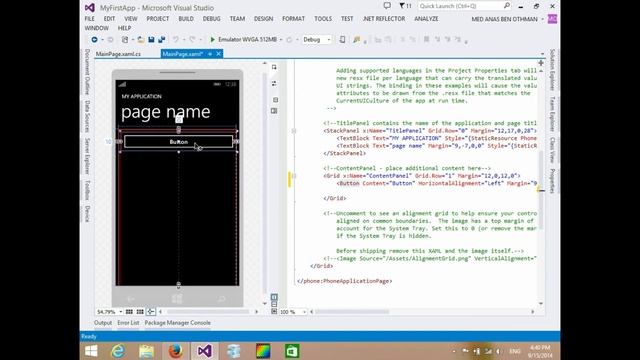Click the pop-out designer icon above the splitter

274,67
